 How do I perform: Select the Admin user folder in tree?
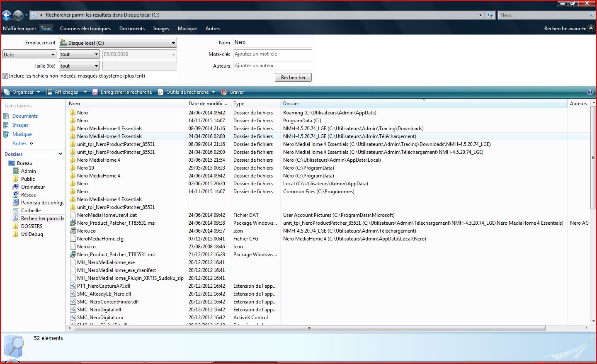pos(28,171)
